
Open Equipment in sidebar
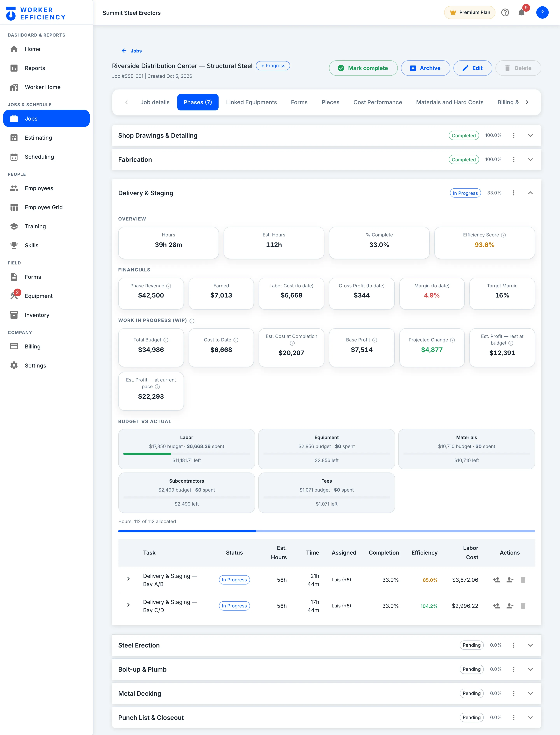click(46, 296)
